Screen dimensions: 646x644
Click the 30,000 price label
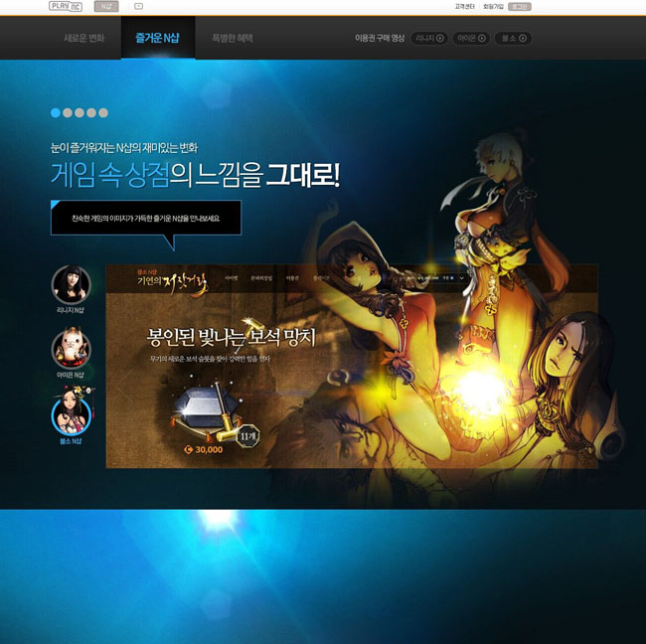coord(209,449)
